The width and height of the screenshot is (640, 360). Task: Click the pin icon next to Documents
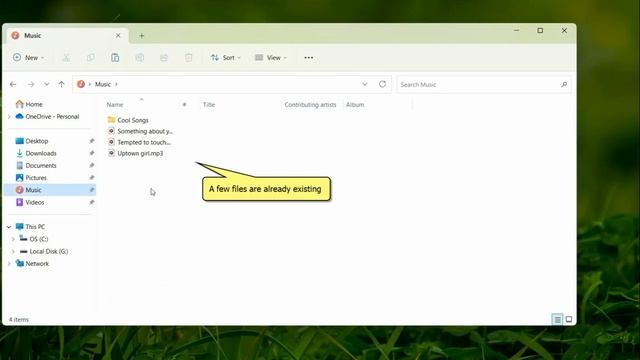point(92,166)
